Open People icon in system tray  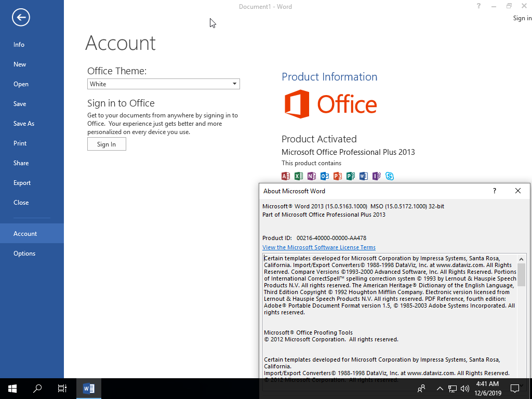(x=421, y=389)
